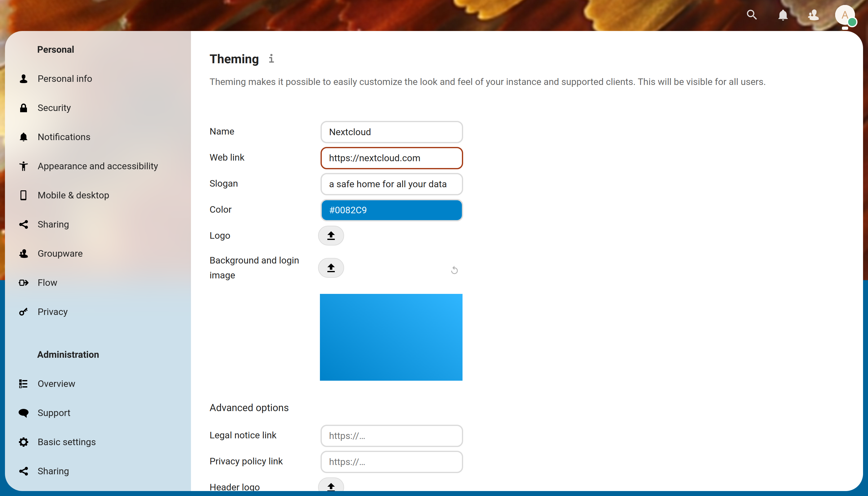868x496 pixels.
Task: Click the Slogan text field
Action: point(392,184)
